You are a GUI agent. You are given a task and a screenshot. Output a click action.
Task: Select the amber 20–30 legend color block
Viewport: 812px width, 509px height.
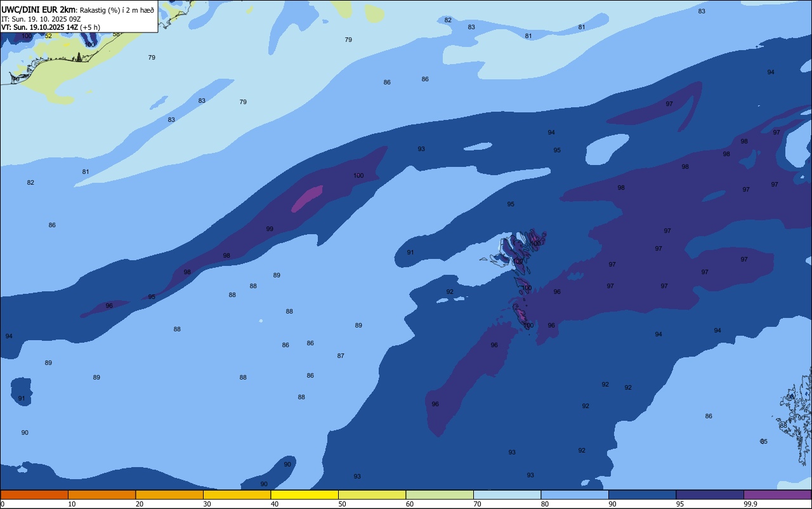tap(169, 494)
